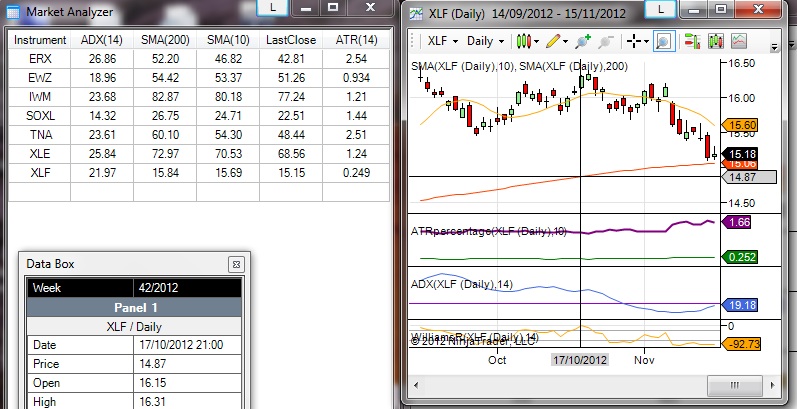Click the Market Analyzer window icon
797x409 pixels.
click(x=13, y=11)
